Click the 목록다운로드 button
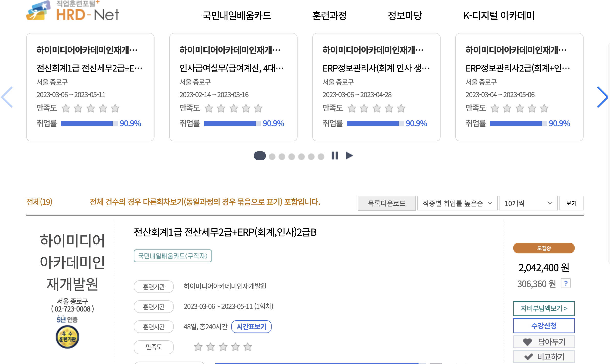 tap(387, 203)
